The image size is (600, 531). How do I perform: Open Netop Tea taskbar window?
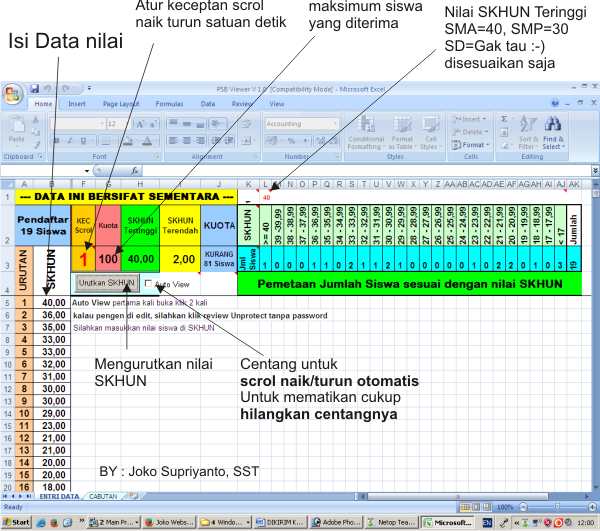(391, 522)
